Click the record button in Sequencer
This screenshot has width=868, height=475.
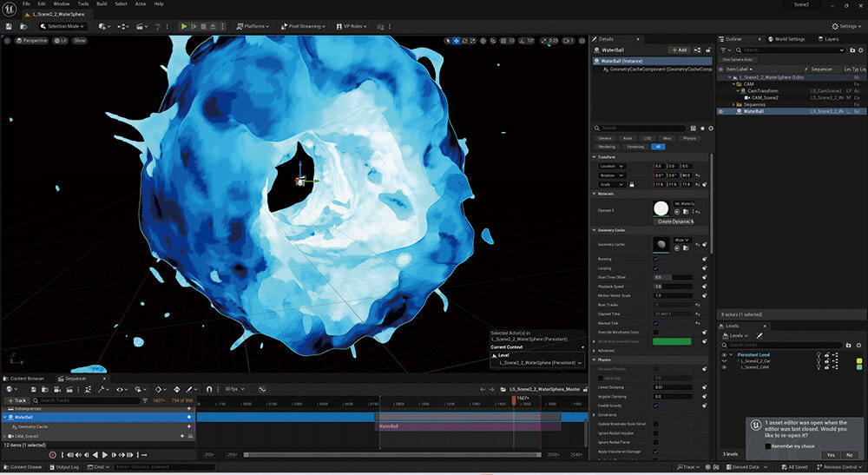[x=52, y=454]
